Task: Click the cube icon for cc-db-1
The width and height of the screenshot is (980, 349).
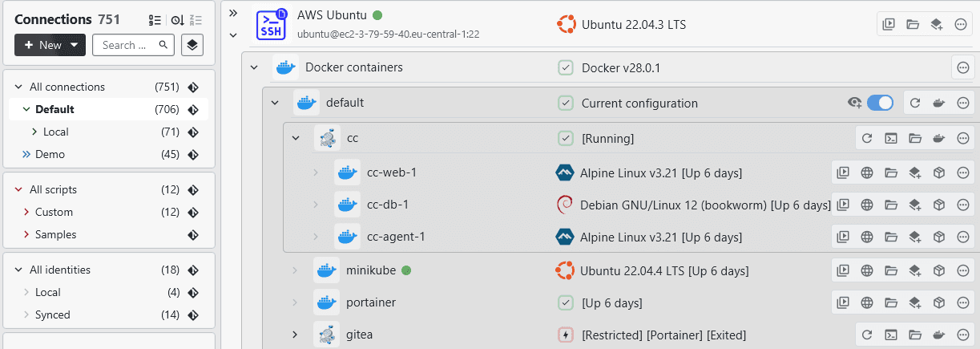Action: point(939,205)
